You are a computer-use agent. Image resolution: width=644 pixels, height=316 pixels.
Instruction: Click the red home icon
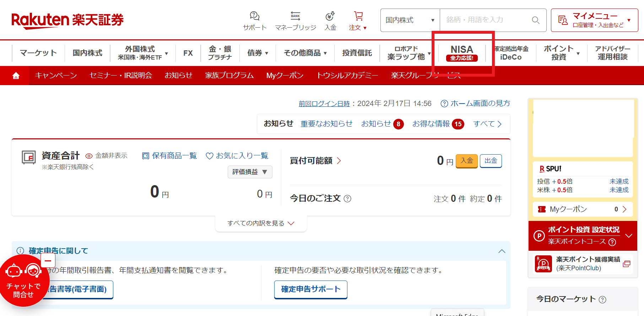(x=16, y=76)
